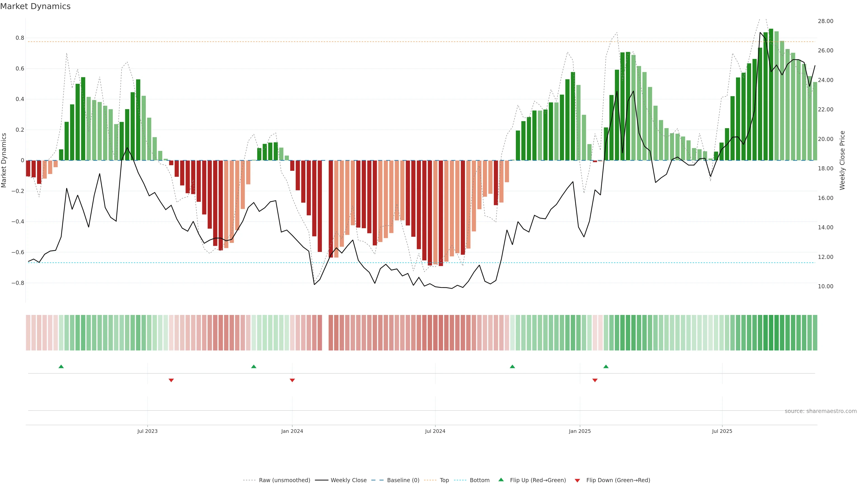This screenshot has width=868, height=488.
Task: Click the green flip-up triangle between Jul 2024 and Jan 2025
Action: coord(512,366)
